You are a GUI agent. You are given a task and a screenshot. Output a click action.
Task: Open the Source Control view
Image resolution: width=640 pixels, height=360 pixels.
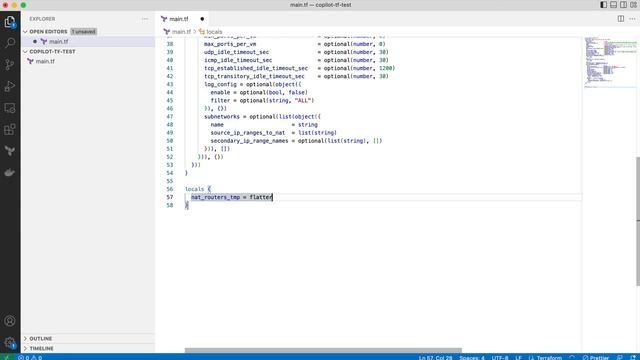(10, 64)
